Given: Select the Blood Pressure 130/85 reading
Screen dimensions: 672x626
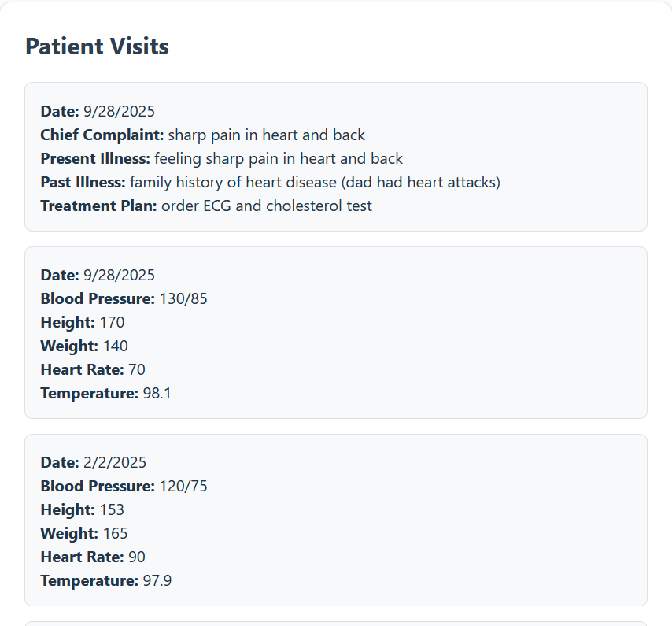Looking at the screenshot, I should coord(124,298).
